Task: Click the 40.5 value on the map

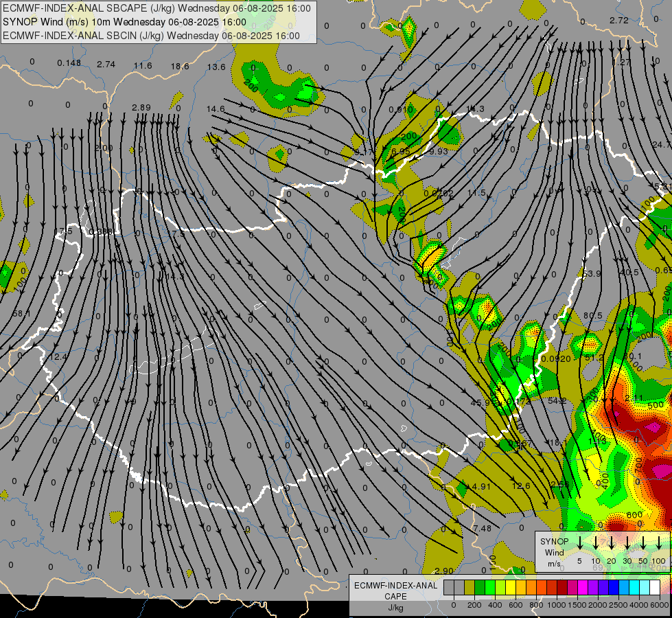Action: [629, 273]
